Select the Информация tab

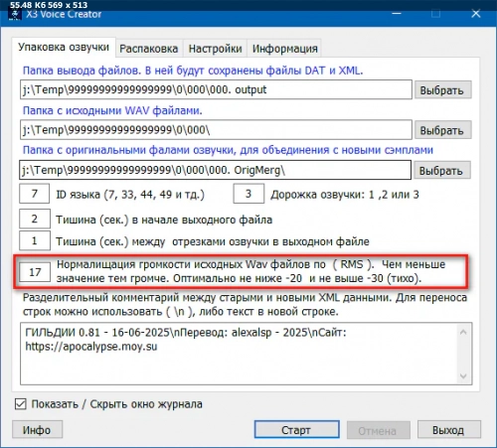(x=285, y=49)
